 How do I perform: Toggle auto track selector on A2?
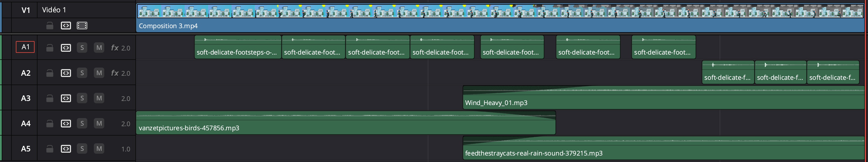click(66, 73)
